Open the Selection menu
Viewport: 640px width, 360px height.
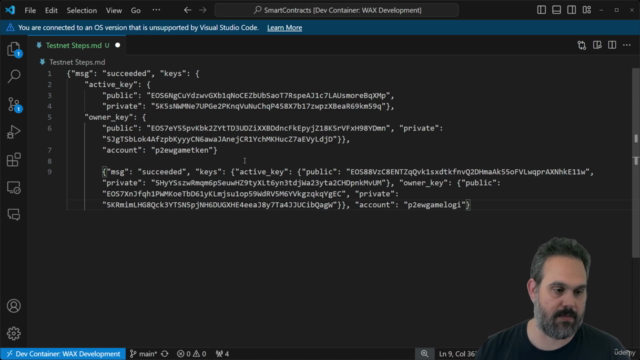point(82,10)
